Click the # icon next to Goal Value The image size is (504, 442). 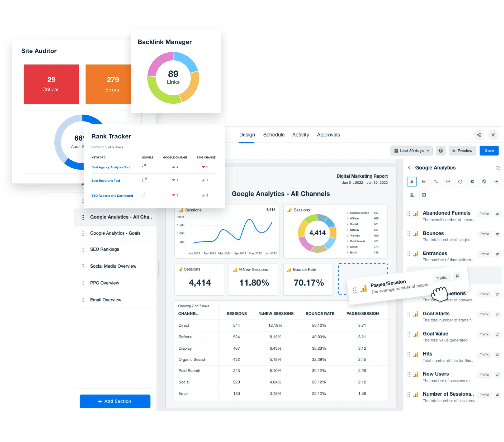click(497, 335)
